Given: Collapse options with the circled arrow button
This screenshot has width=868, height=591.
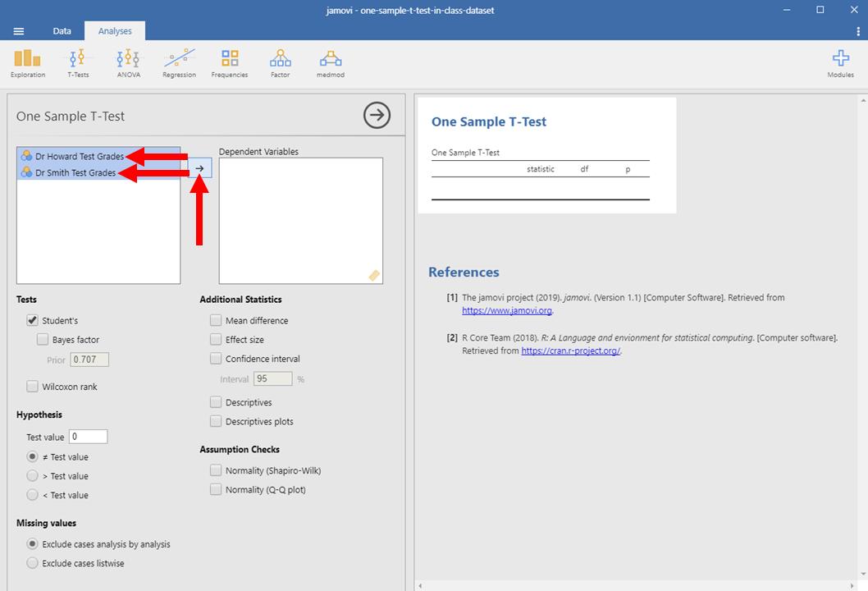Looking at the screenshot, I should [377, 116].
